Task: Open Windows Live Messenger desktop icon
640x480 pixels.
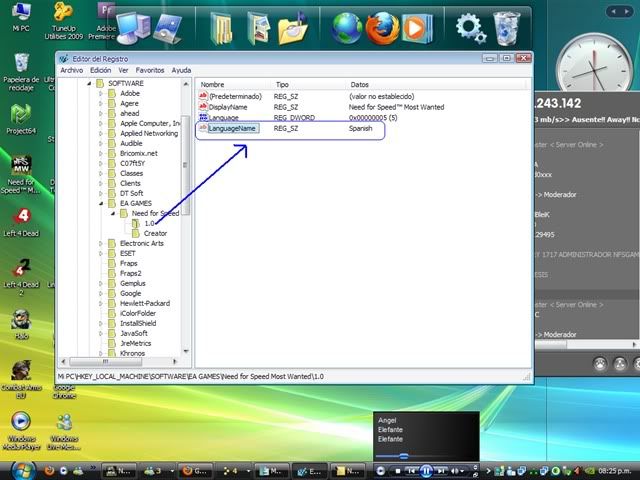Action: (64, 431)
